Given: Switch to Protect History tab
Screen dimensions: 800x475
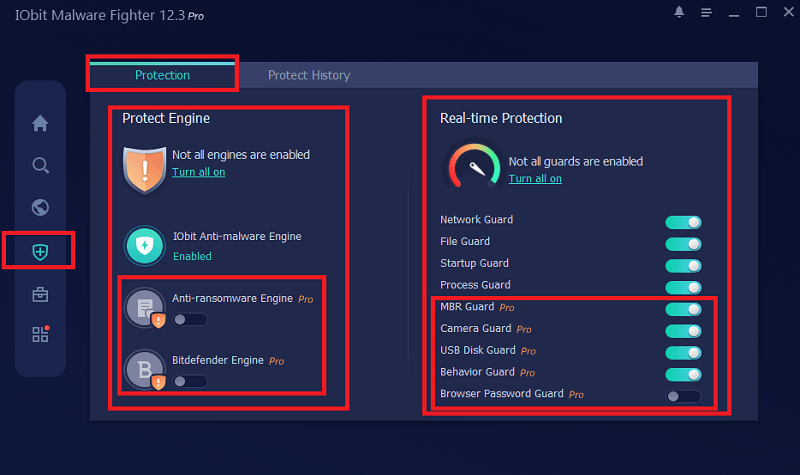Looking at the screenshot, I should [x=309, y=75].
